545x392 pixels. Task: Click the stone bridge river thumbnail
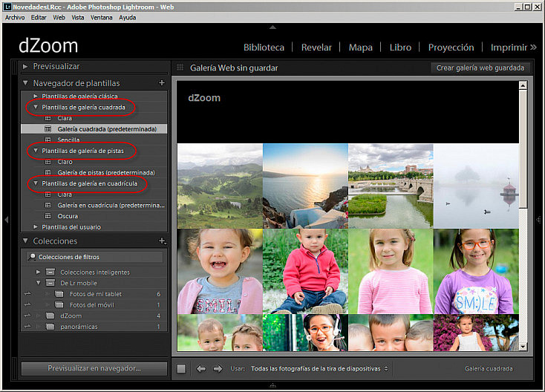[x=391, y=186]
